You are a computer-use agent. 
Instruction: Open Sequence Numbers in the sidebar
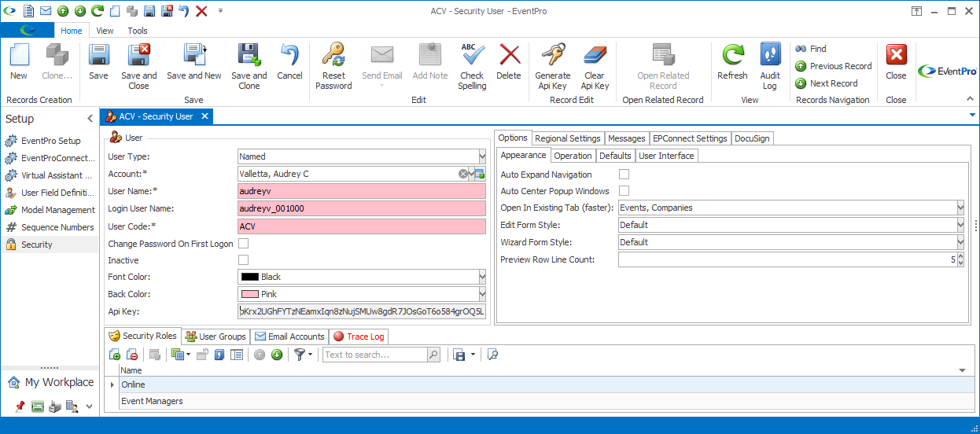click(x=50, y=227)
